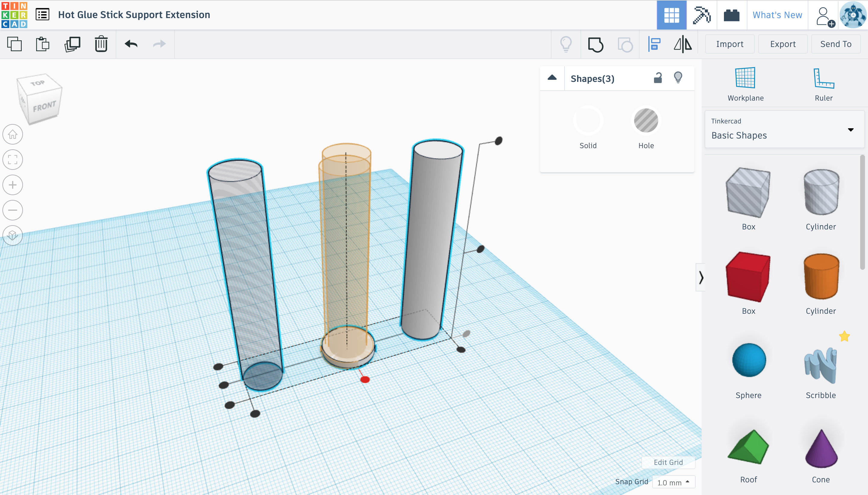Toggle shape visibility lightbulb in Shapes panel
Screen dimensions: 868x495
pyautogui.click(x=678, y=78)
